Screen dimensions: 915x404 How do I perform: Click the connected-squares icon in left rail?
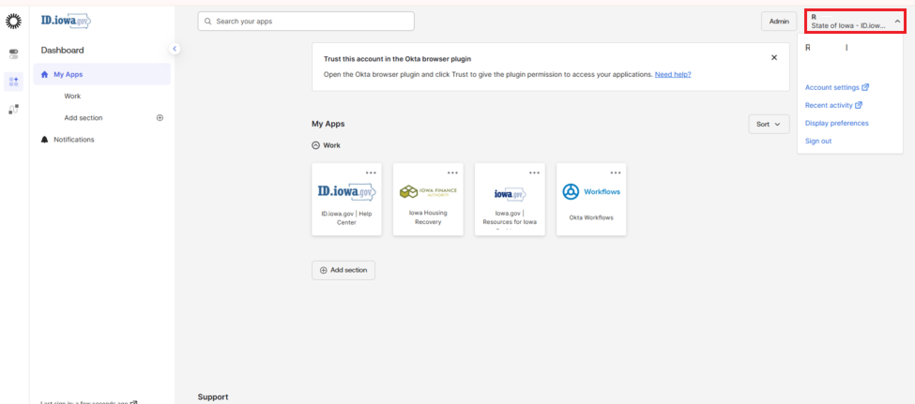click(13, 109)
